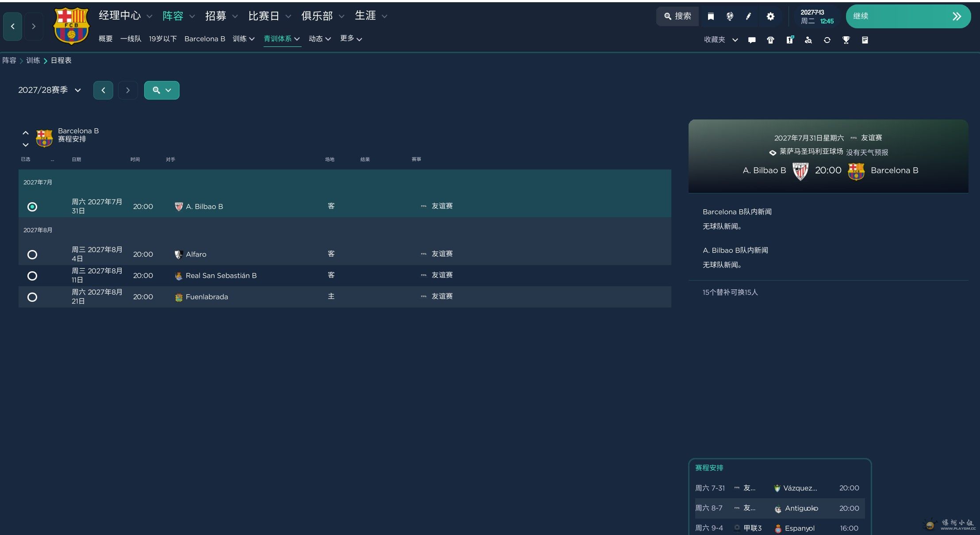Viewport: 980px width, 535px height.
Task: Open the bookmark icon in top bar
Action: point(711,16)
